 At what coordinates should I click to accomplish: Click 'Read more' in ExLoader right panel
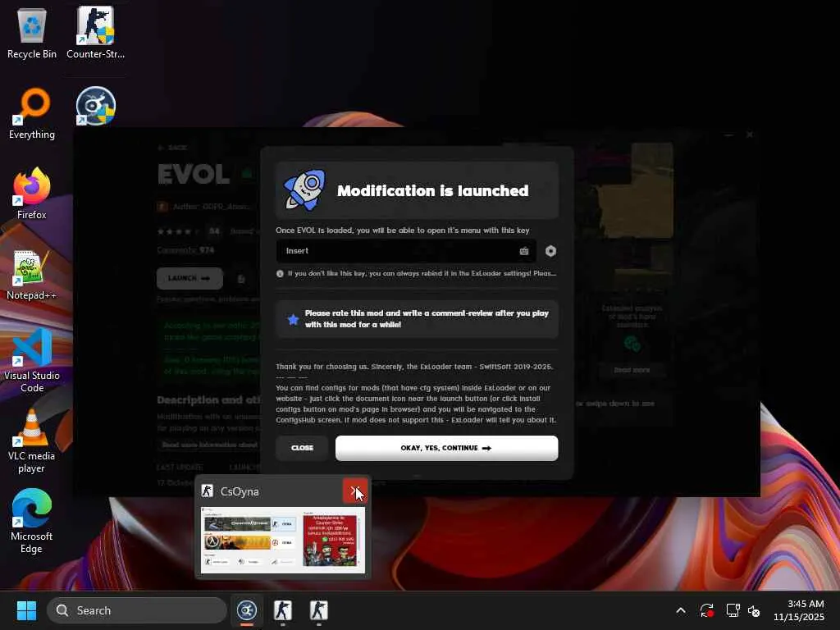pyautogui.click(x=632, y=370)
